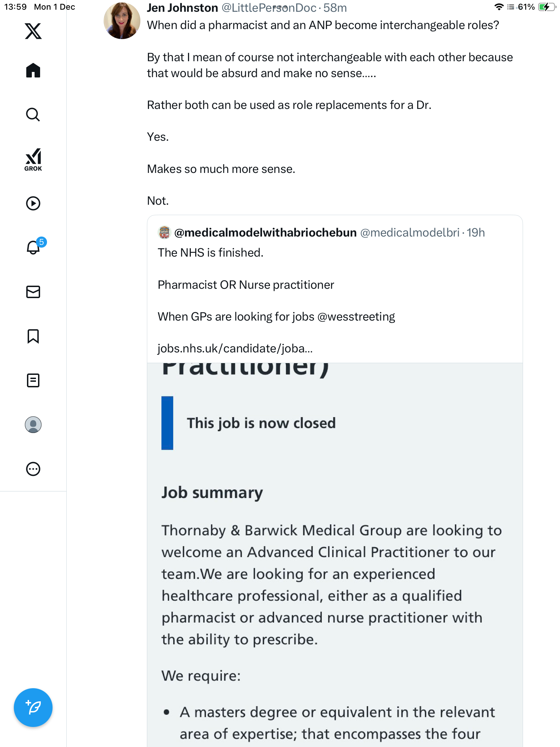Open @LittlePersonDoc handle link
Viewport: 560px width, 747px height.
click(x=269, y=8)
